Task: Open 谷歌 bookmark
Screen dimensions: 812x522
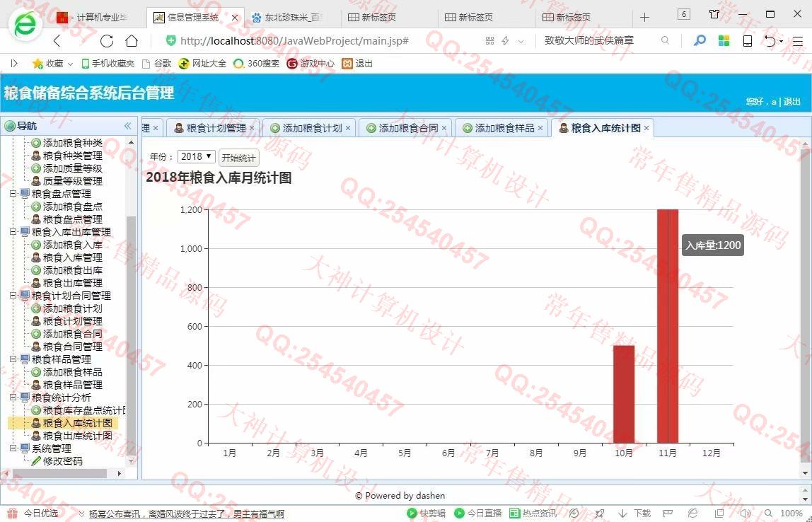Action: (x=156, y=64)
